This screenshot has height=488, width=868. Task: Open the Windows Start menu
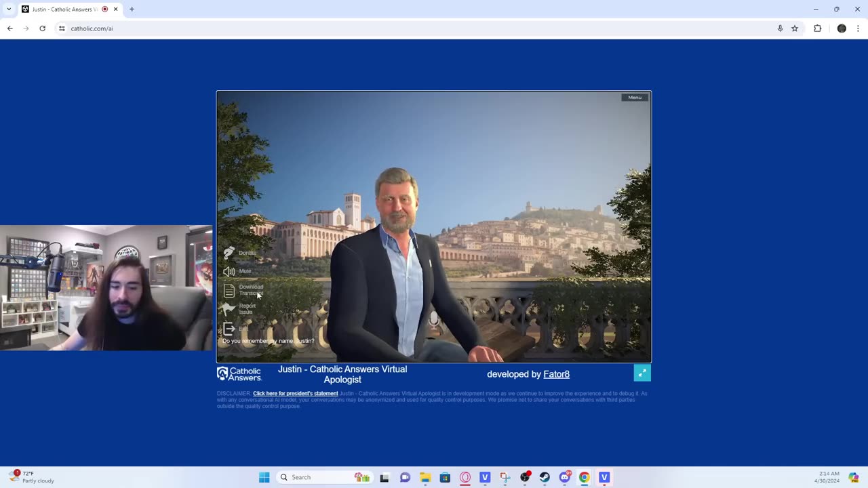pos(264,477)
